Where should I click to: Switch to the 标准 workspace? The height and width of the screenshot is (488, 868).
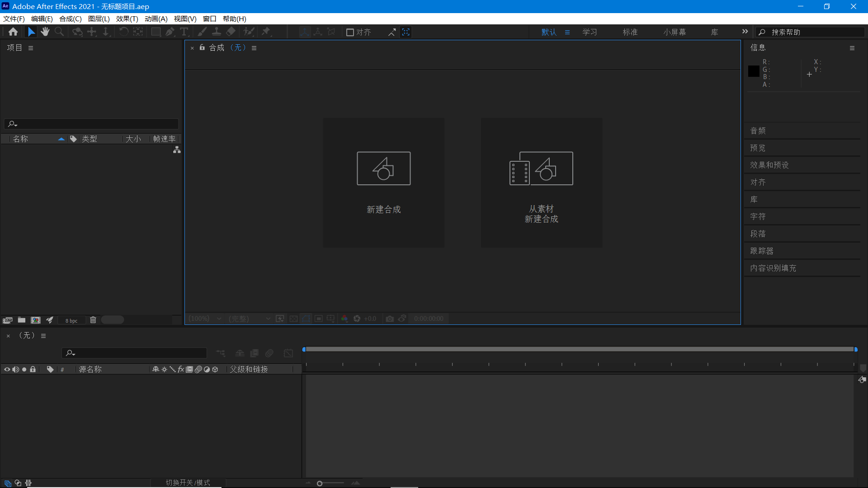coord(630,32)
